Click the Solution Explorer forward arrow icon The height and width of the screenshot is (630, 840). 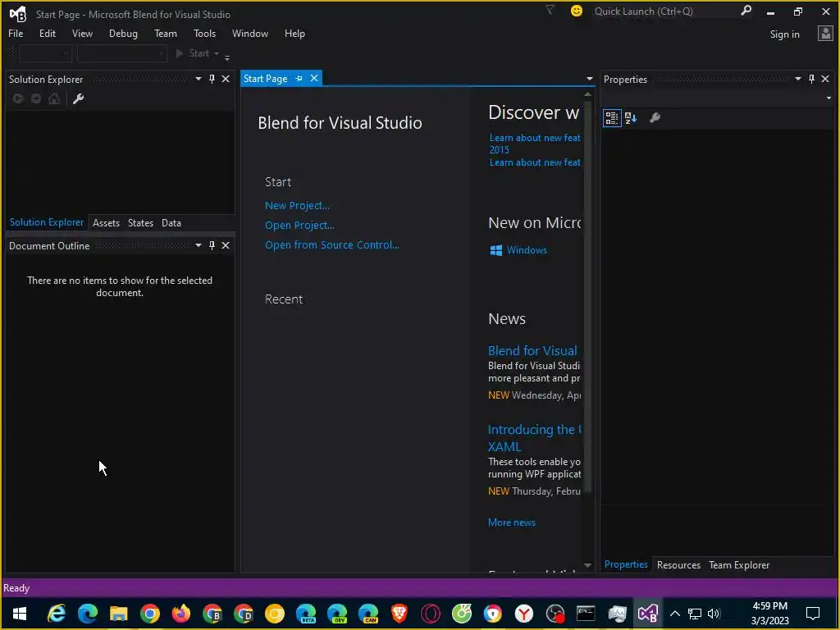(36, 98)
